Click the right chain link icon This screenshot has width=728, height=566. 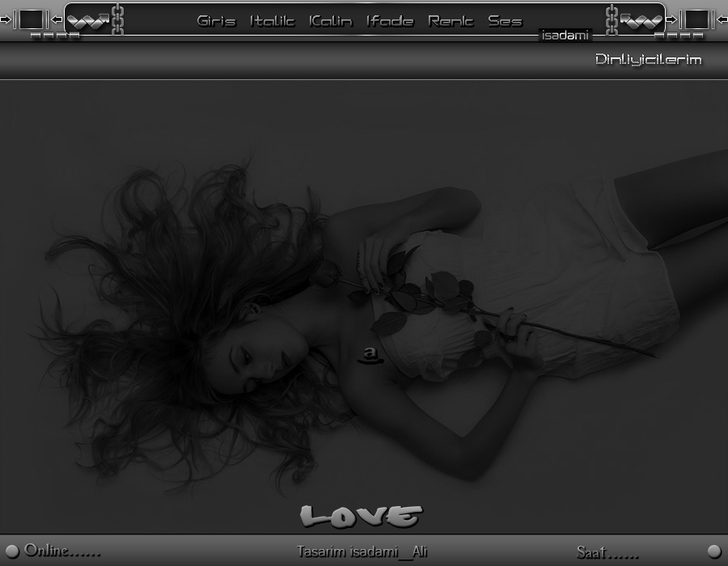(612, 19)
